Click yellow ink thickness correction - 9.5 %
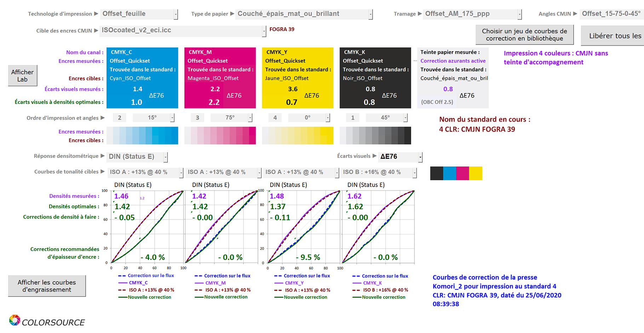 point(308,257)
